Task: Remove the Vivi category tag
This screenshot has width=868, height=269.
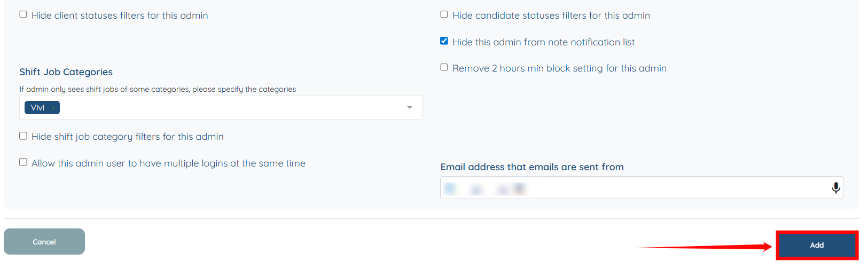Action: tap(53, 108)
